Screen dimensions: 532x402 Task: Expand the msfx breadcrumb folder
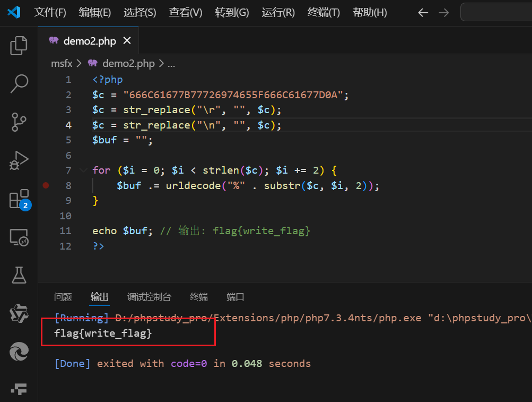62,64
